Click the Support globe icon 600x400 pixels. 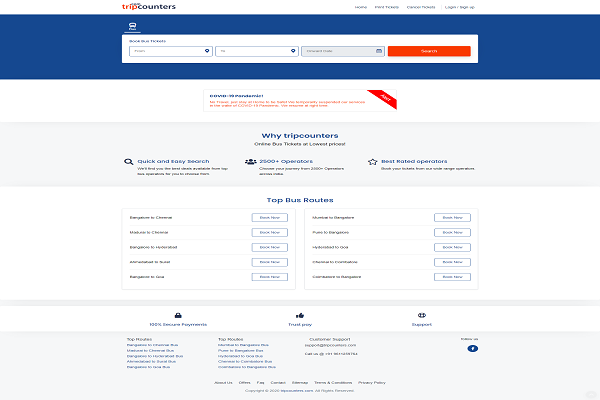coord(422,315)
